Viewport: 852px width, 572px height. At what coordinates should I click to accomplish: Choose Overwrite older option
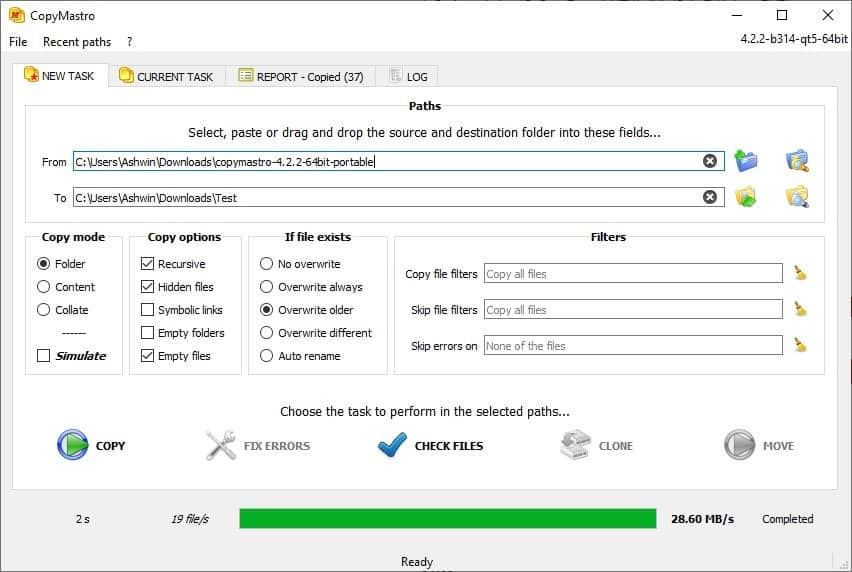(306, 310)
